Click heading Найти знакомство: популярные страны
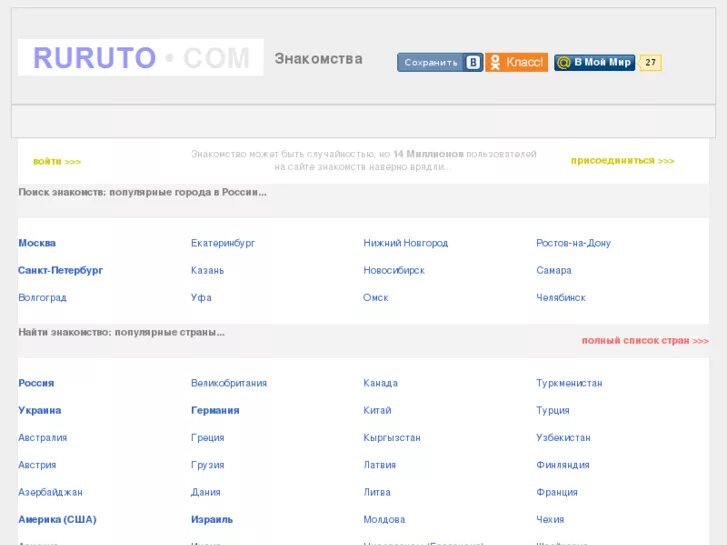The width and height of the screenshot is (727, 545). [x=121, y=332]
